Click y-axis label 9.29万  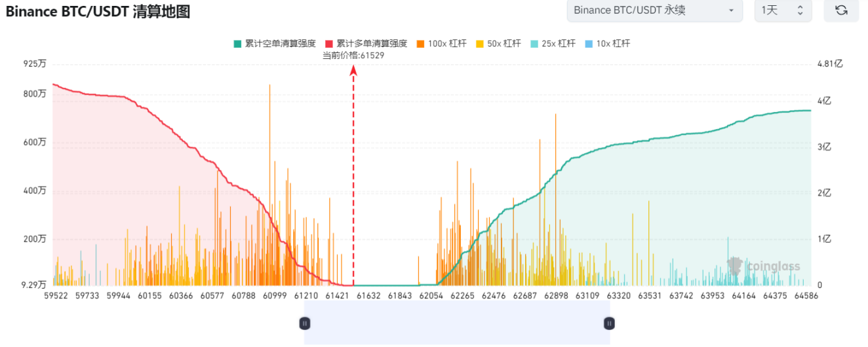tap(33, 285)
